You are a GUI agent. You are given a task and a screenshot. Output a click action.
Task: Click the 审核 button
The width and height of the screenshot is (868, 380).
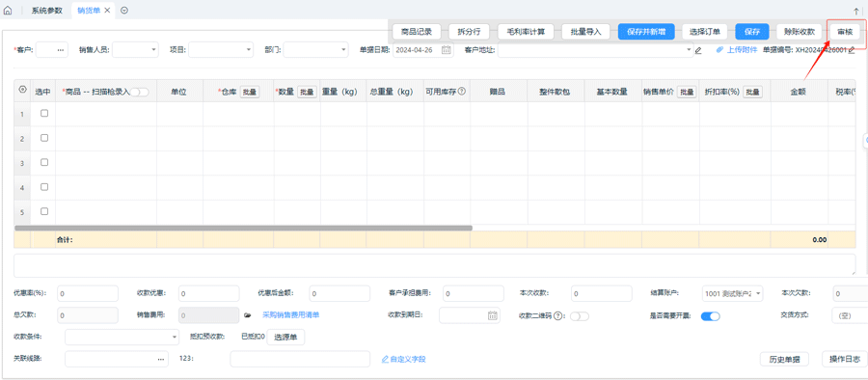[x=845, y=32]
